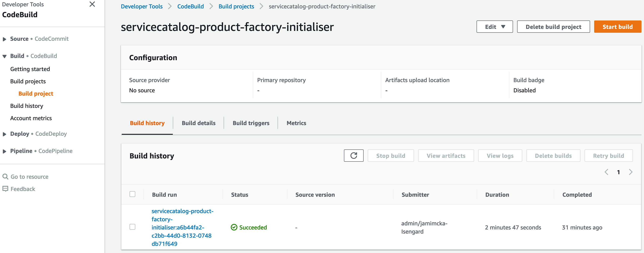Click Build badge 'Disabled' value

coord(524,90)
